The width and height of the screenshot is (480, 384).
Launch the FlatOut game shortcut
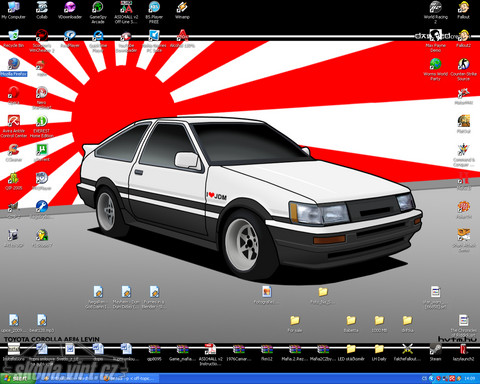tap(463, 124)
